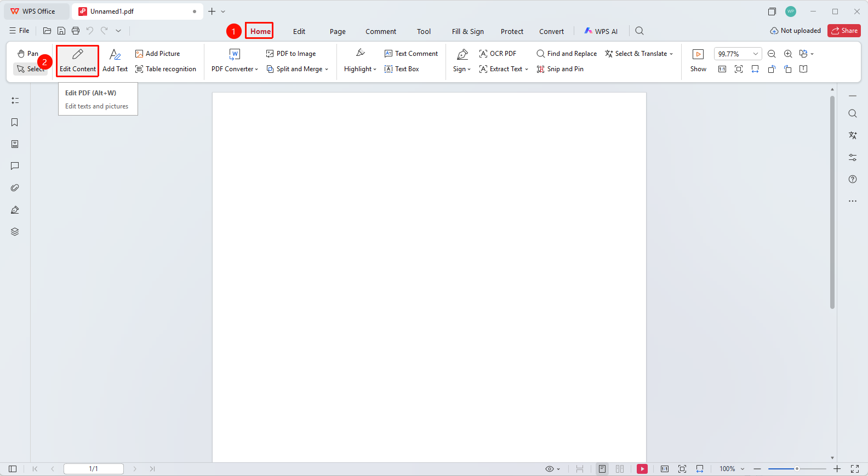Screen dimensions: 868x476
Task: Toggle the sidebar panel at bottom left
Action: coord(13,469)
